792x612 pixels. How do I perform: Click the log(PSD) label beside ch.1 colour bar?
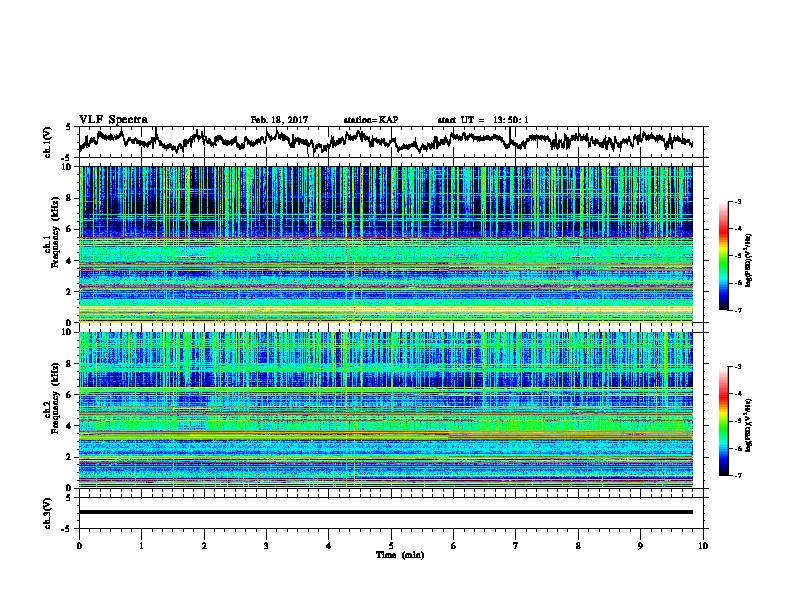749,260
